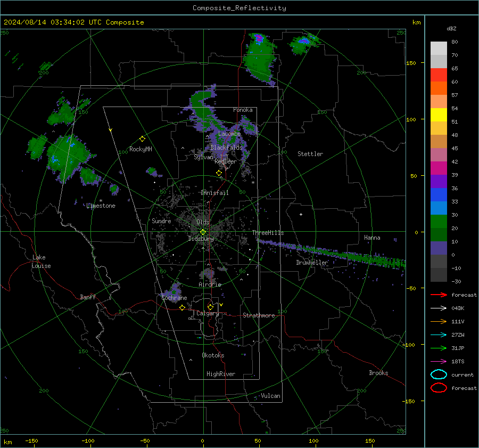
Task: Select the cyan 27ZW arrow legend icon
Action: [439, 335]
